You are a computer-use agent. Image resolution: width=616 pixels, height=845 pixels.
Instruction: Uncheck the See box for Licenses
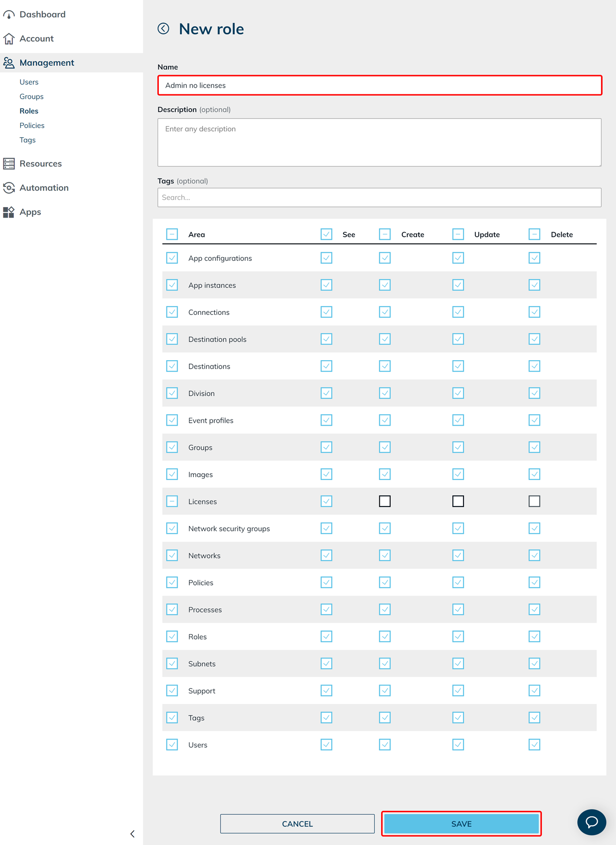click(x=326, y=501)
